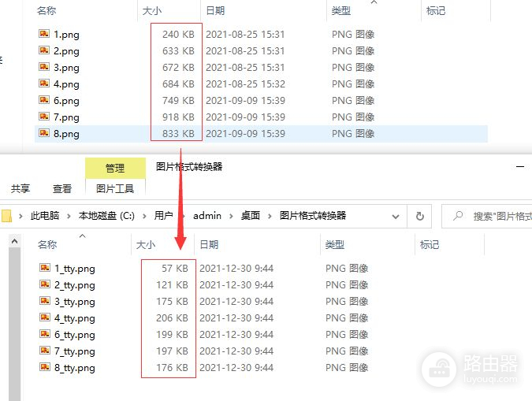
Task: Select the 6.png file icon
Action: (x=44, y=100)
